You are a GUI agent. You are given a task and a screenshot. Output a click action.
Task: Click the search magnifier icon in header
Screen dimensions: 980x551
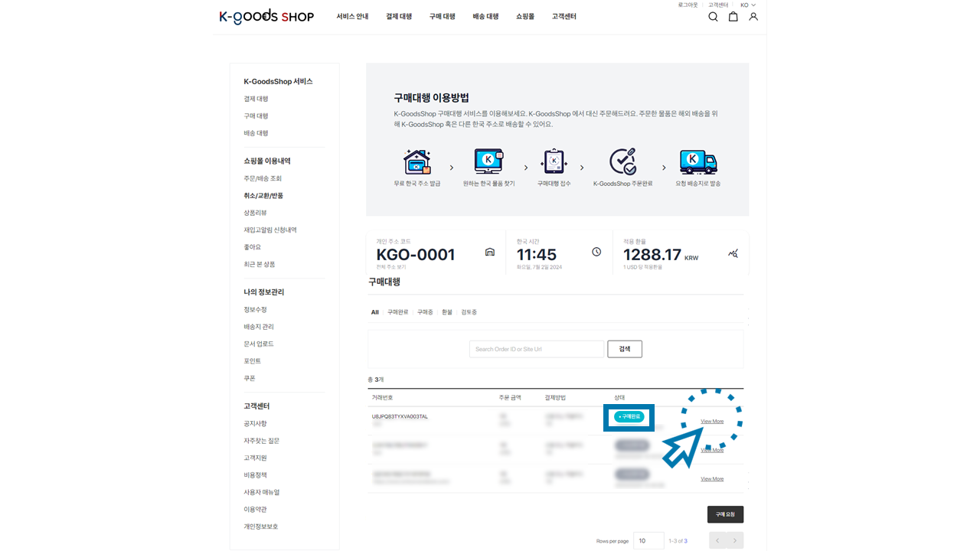pyautogui.click(x=713, y=17)
